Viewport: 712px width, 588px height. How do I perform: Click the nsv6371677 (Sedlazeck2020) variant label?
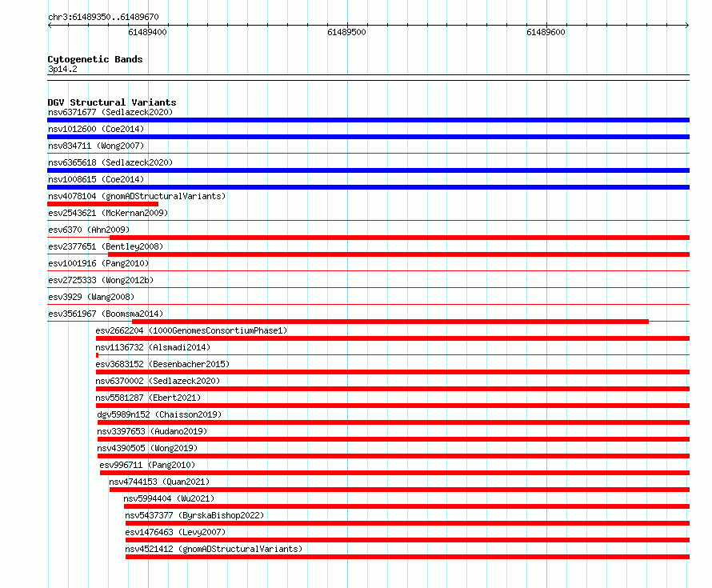tap(110, 112)
